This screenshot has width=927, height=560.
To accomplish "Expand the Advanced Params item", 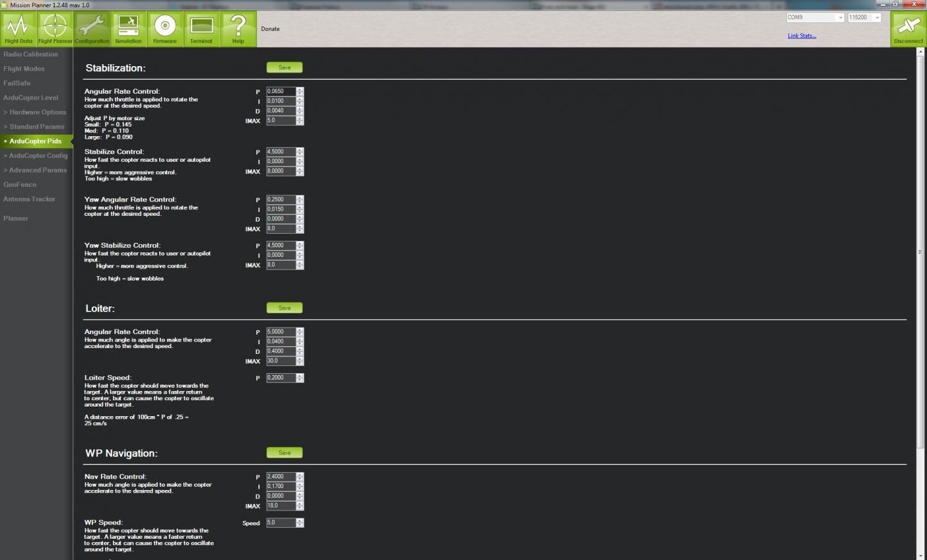I will pyautogui.click(x=35, y=170).
